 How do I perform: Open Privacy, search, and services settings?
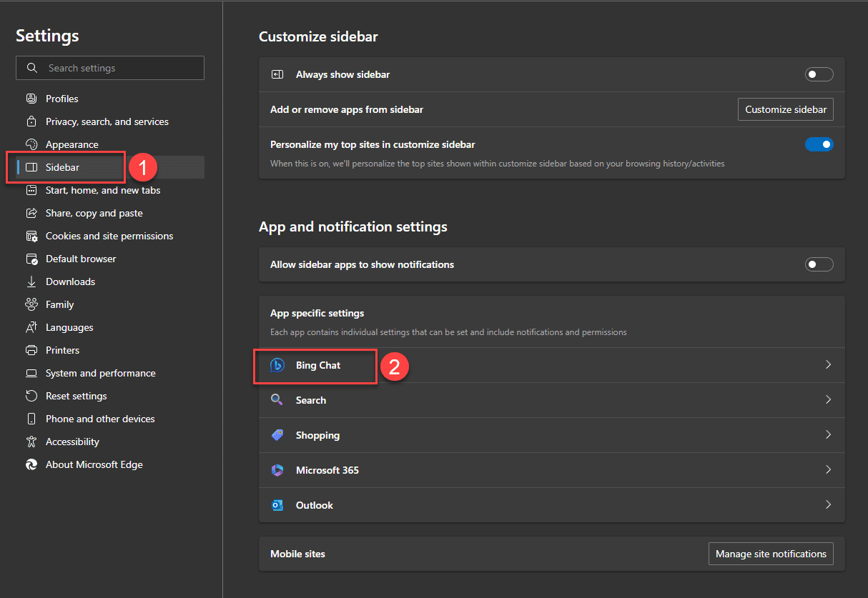[107, 121]
